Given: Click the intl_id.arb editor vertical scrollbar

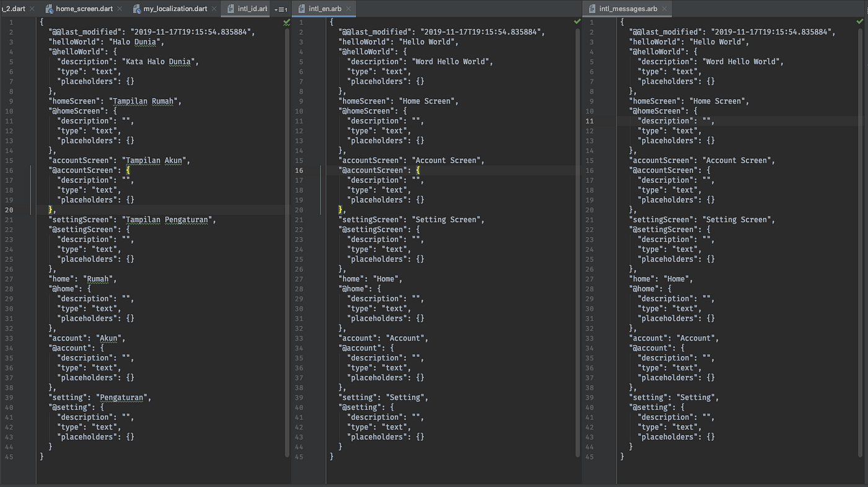Looking at the screenshot, I should (288, 242).
